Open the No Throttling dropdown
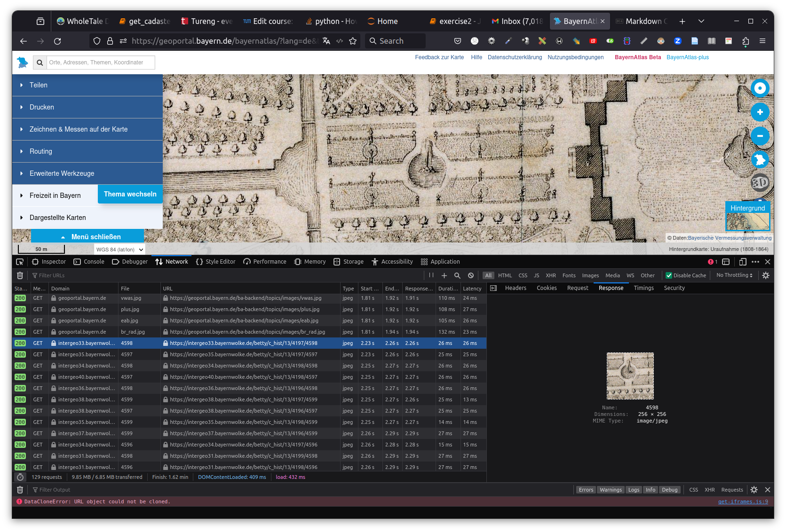786x532 pixels. coord(734,275)
